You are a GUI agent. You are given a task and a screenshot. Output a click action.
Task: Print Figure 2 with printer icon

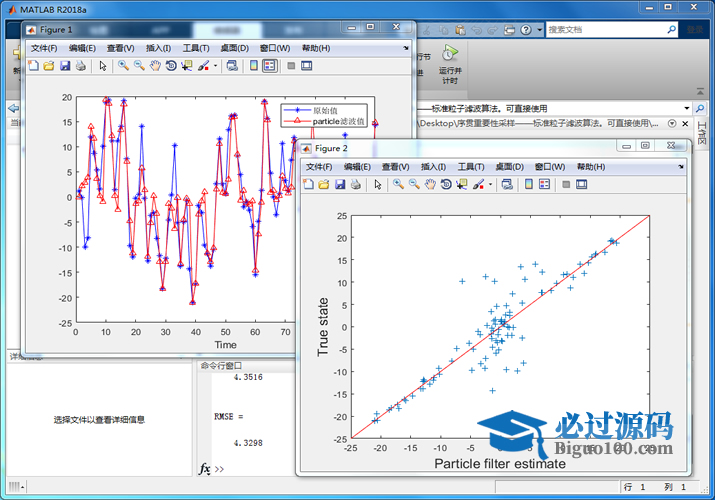coord(356,184)
